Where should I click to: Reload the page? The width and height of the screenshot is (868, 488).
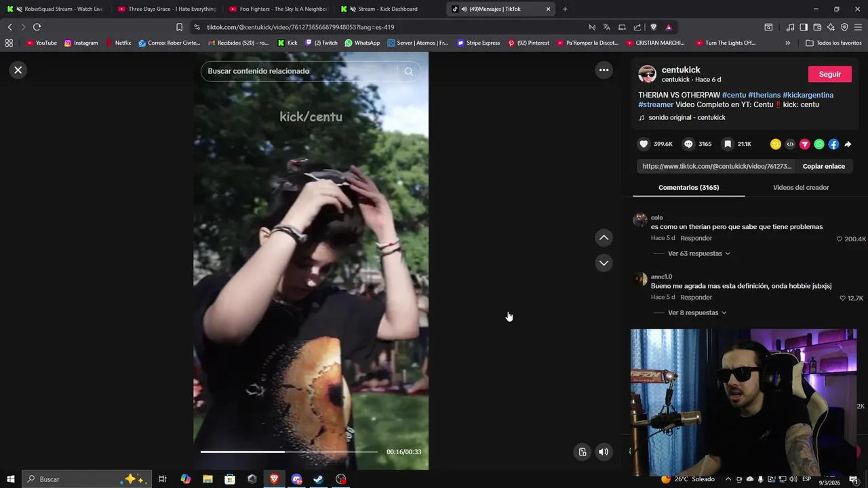tap(37, 27)
